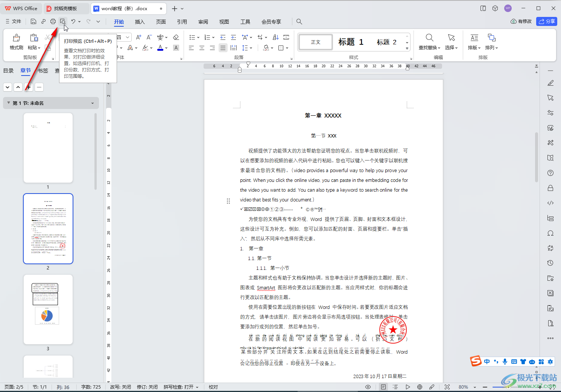Click the 分享 share button

coord(547,21)
